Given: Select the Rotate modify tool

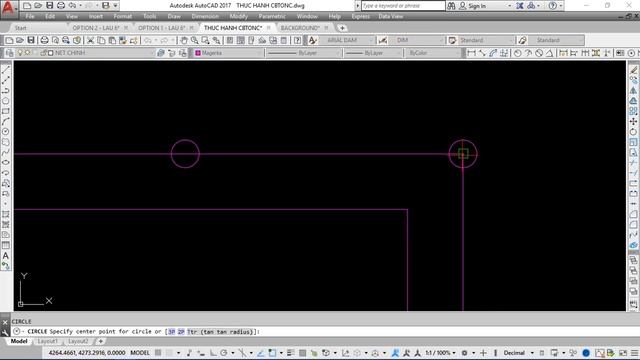Looking at the screenshot, I should pos(633,131).
